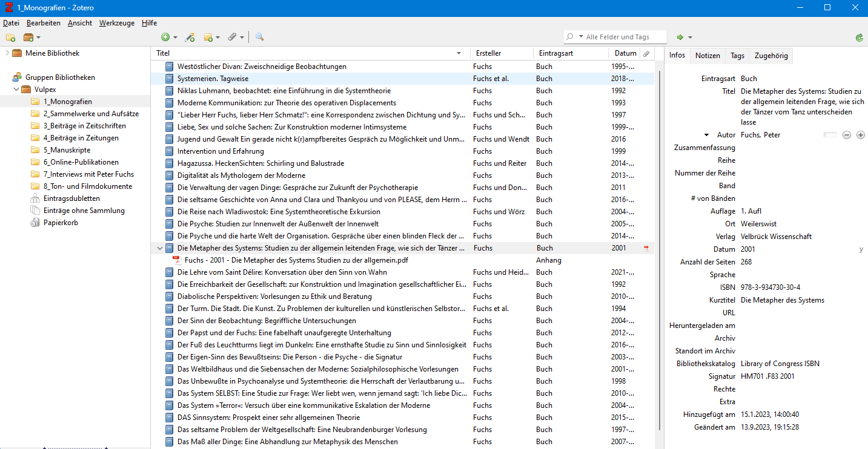This screenshot has width=868, height=449.
Task: Switch to the Zugehörig tab
Action: pos(771,56)
